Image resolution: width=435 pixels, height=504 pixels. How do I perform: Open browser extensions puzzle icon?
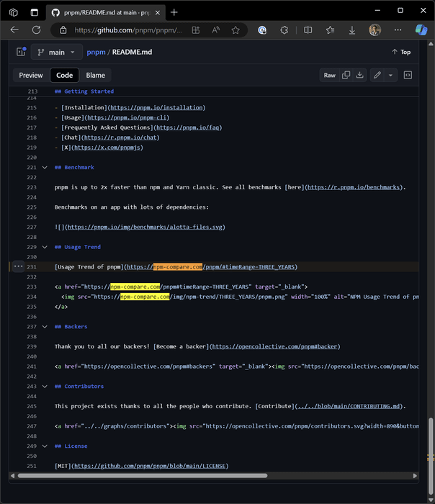[284, 30]
